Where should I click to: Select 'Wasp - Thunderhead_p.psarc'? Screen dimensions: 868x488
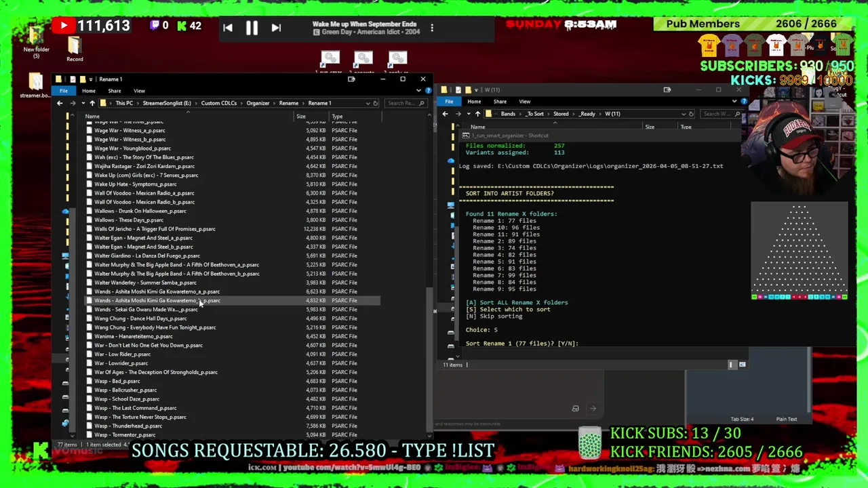[233, 426]
